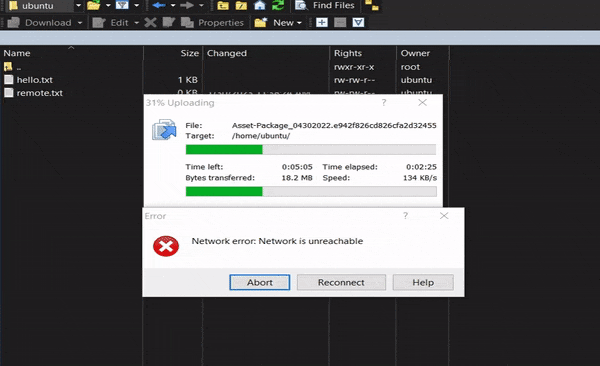
Task: Click the select all check icon
Action: click(x=359, y=23)
